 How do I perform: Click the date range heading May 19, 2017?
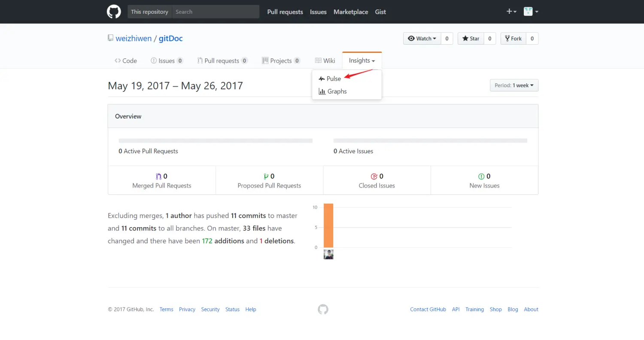point(175,86)
